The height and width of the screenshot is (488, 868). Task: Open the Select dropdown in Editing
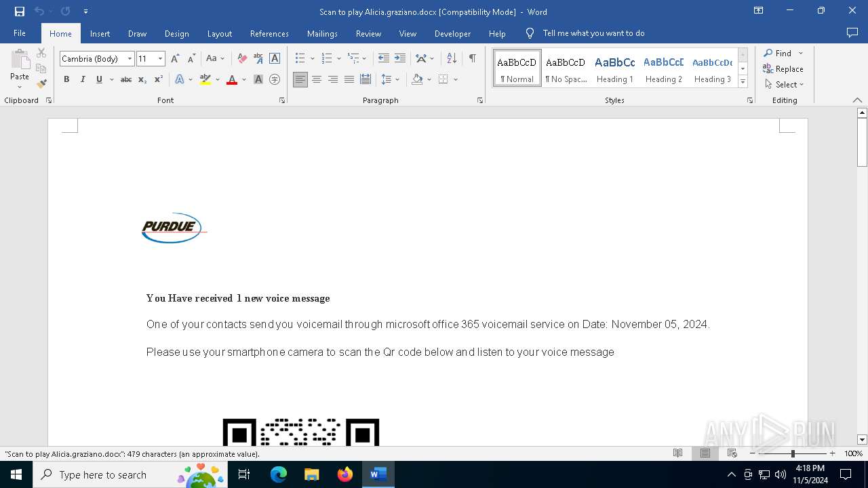pos(784,85)
